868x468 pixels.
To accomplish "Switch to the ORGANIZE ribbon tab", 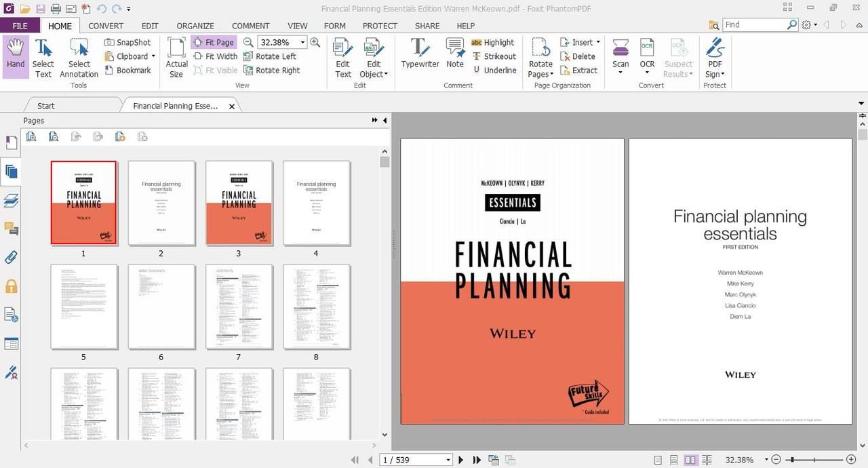I will [195, 26].
